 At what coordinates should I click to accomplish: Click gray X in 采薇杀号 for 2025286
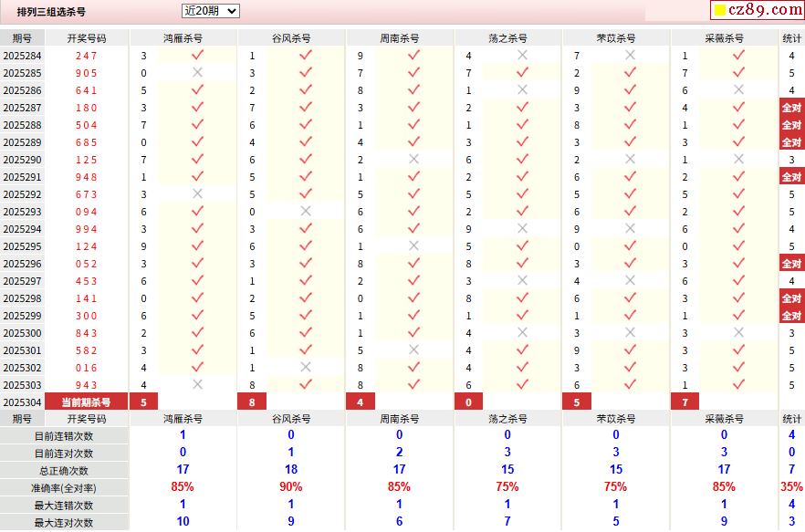click(738, 90)
